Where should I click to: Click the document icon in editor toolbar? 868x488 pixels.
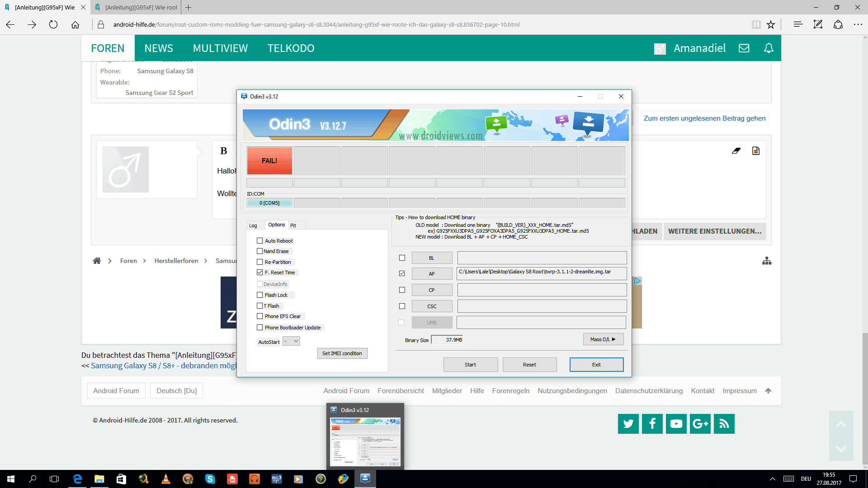[x=755, y=151]
